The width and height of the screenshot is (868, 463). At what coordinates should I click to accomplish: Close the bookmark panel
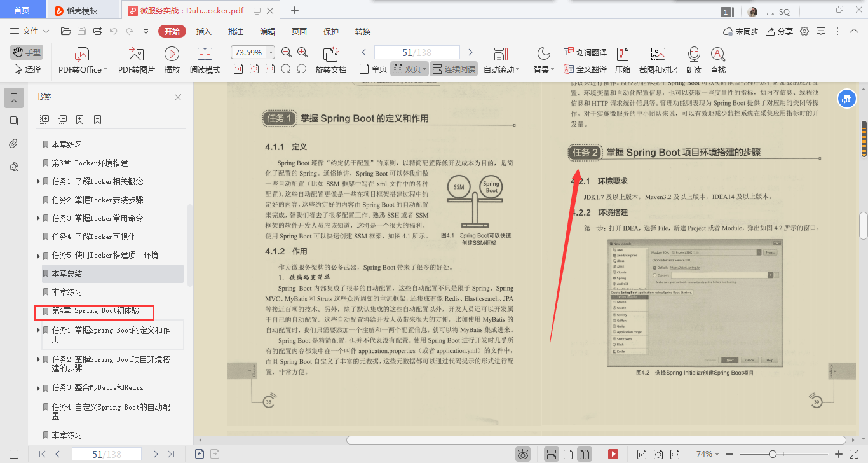coord(178,97)
